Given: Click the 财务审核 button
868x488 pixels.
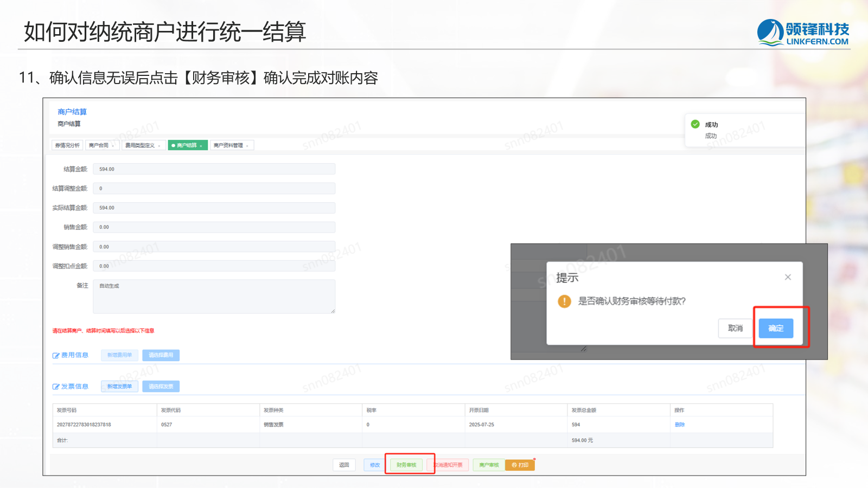Looking at the screenshot, I should click(x=406, y=465).
